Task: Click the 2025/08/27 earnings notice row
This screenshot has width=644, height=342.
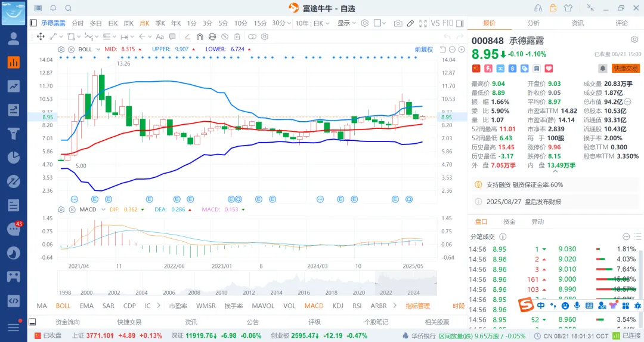Action: point(556,202)
